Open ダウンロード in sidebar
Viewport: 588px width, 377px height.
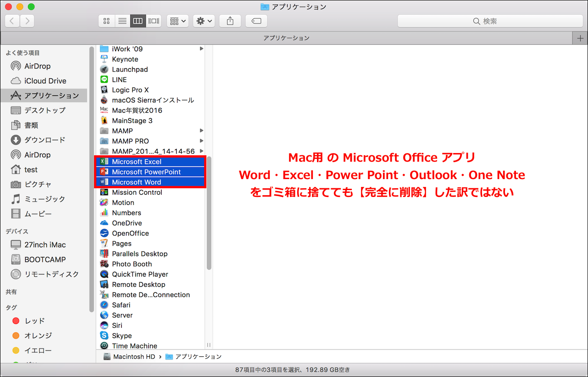pos(44,140)
